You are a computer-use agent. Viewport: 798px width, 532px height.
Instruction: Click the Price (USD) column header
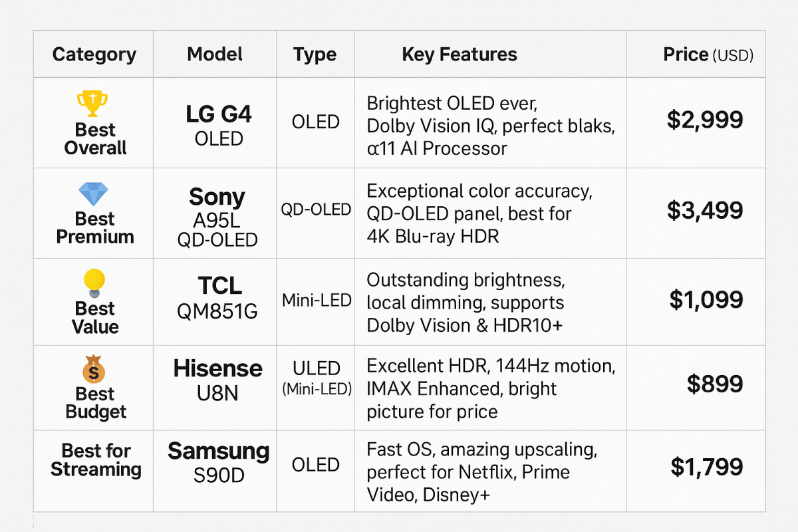[x=708, y=55]
